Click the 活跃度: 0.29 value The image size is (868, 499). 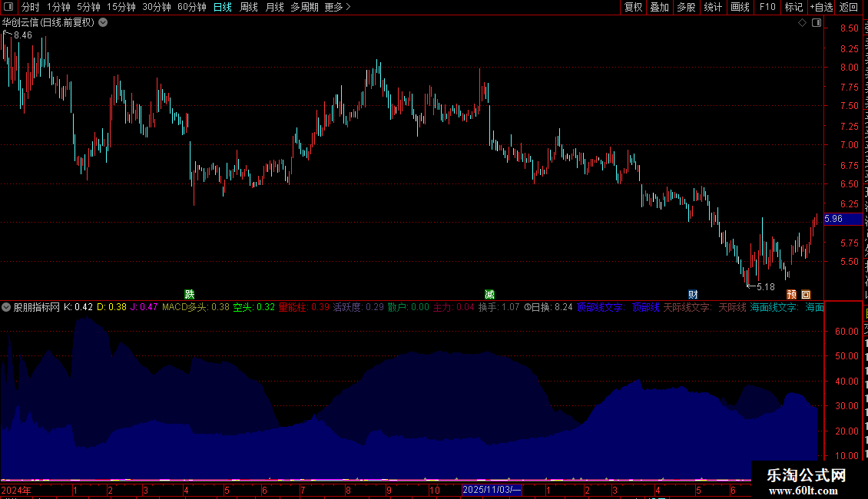point(358,307)
